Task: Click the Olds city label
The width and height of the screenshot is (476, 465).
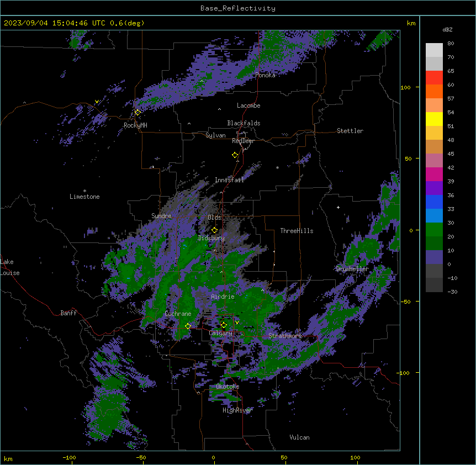Action: pyautogui.click(x=214, y=218)
